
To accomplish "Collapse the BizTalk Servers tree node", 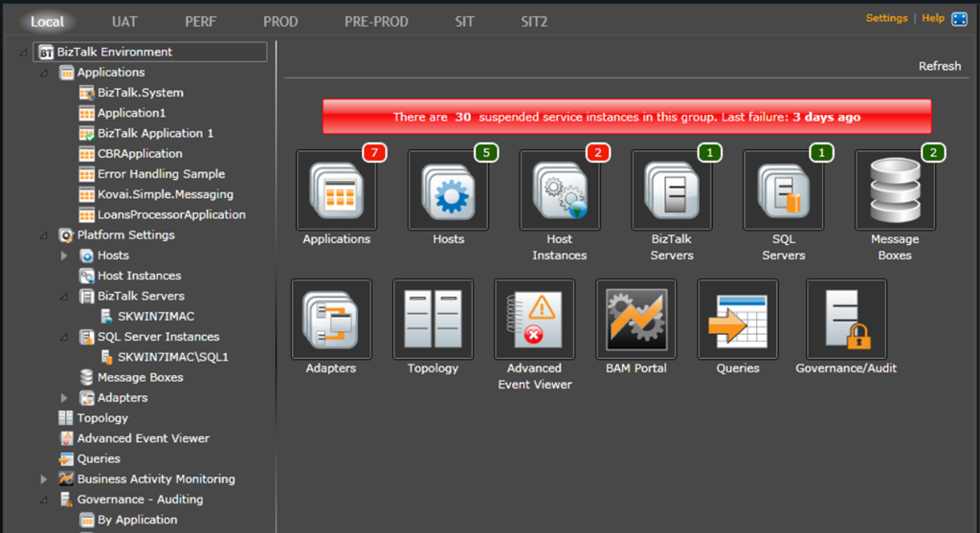I will (64, 297).
